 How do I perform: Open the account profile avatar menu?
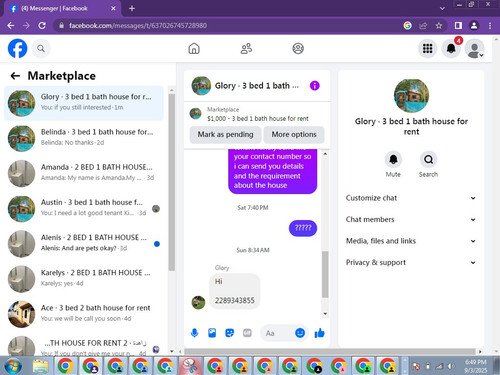point(475,49)
